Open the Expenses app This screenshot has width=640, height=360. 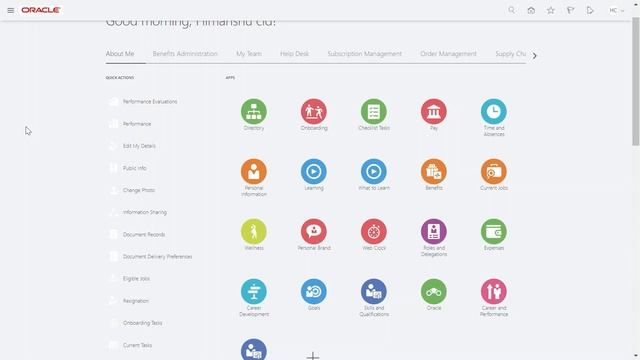[x=494, y=231]
